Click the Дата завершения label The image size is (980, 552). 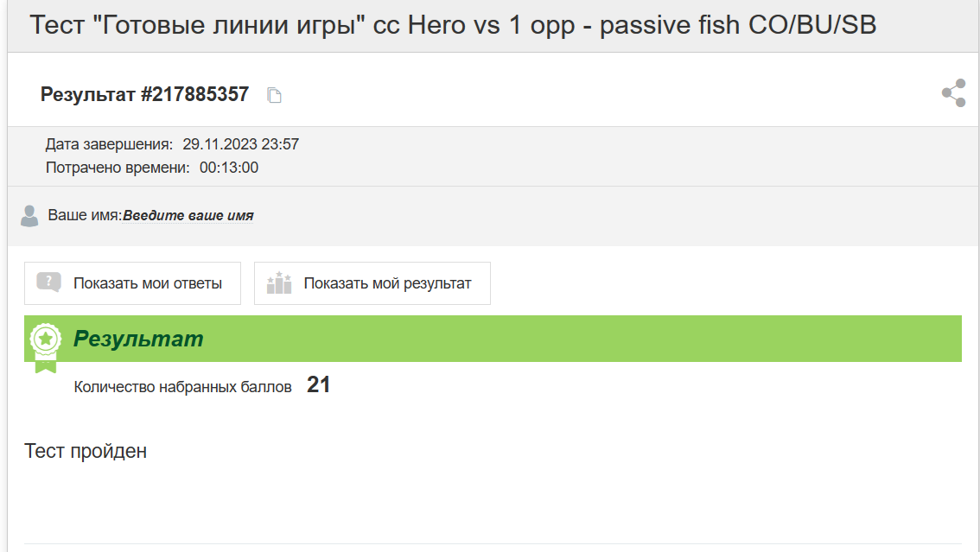pyautogui.click(x=109, y=144)
